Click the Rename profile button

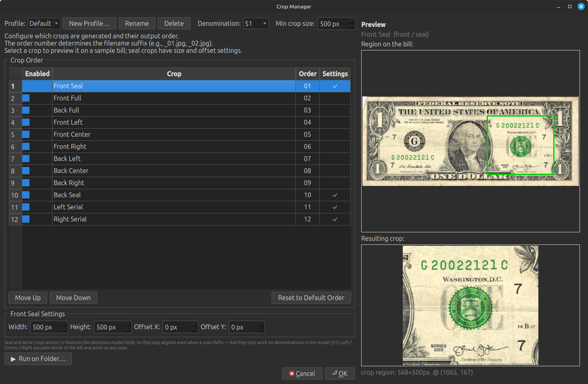(x=137, y=23)
